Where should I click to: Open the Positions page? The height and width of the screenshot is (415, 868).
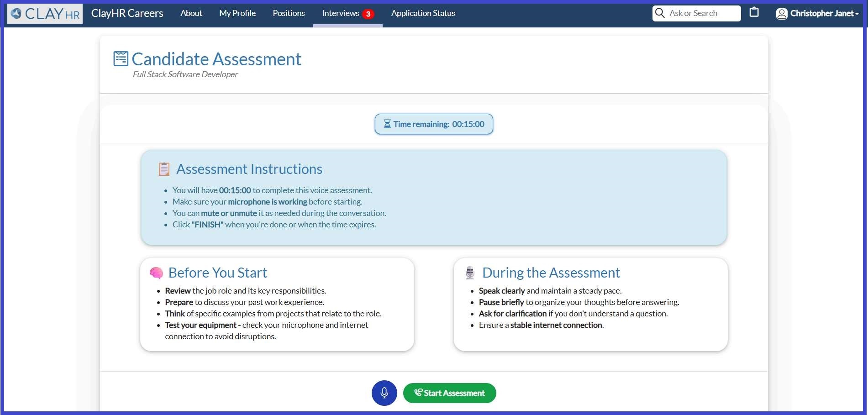289,13
